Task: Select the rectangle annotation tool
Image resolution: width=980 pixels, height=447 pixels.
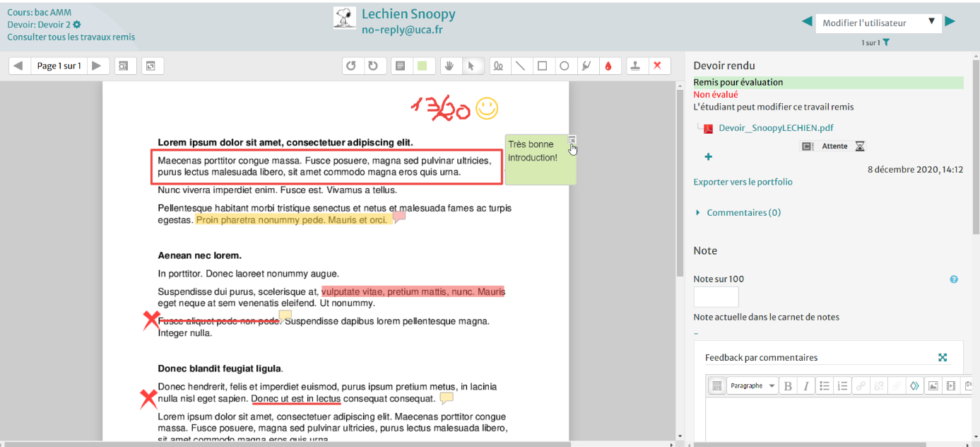Action: point(542,66)
